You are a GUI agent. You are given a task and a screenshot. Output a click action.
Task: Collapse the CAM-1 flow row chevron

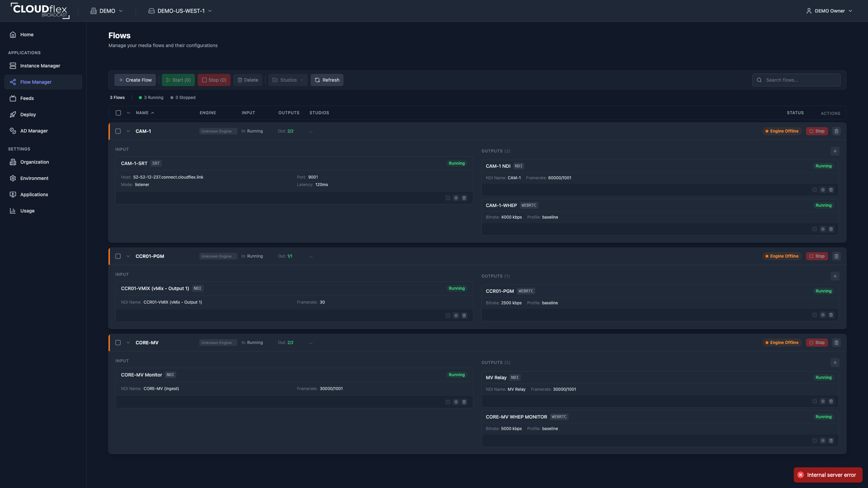pos(128,131)
